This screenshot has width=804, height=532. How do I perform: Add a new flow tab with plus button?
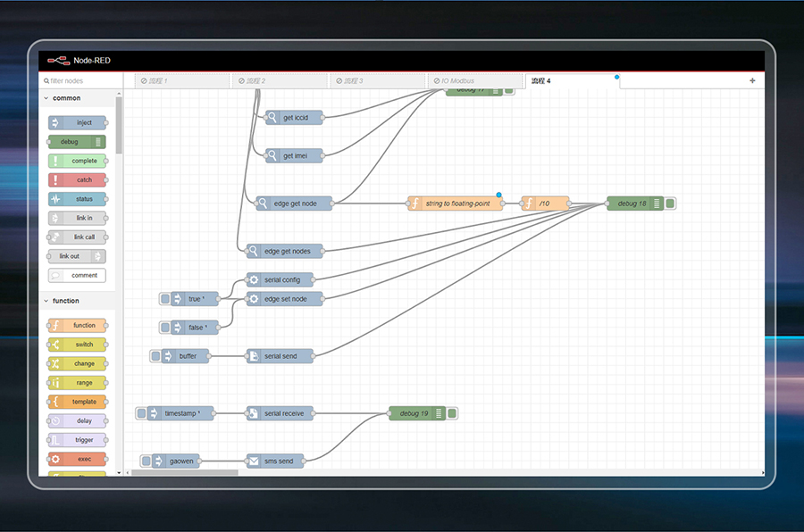pos(752,81)
